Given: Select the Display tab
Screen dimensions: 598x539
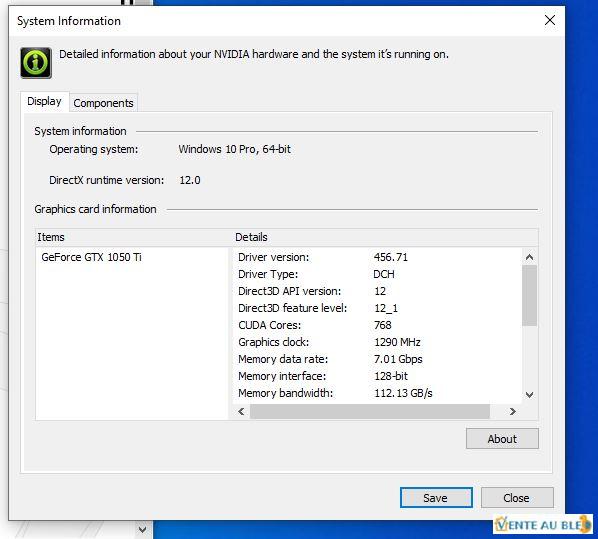Looking at the screenshot, I should [x=45, y=101].
